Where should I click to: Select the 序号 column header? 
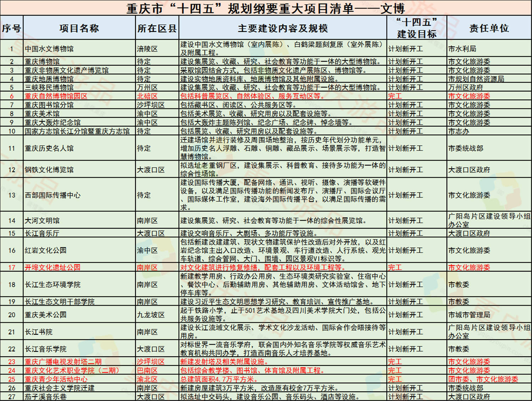point(11,28)
